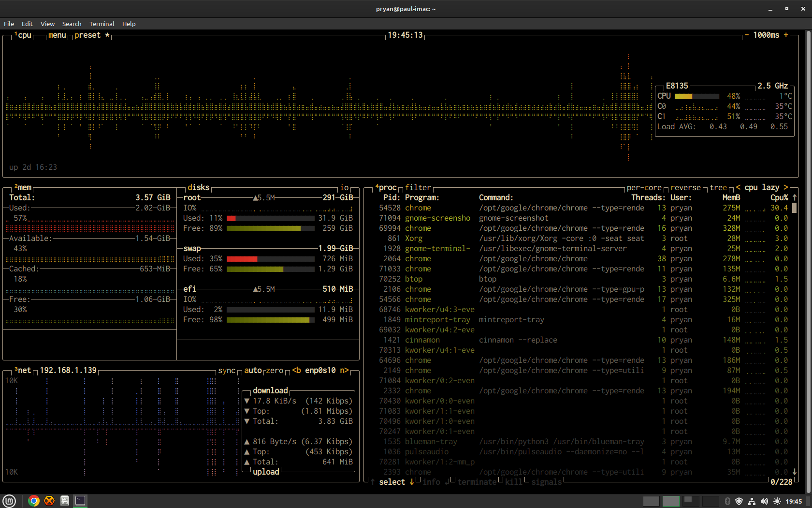
Task: Open the Linux Mint start menu
Action: click(9, 501)
